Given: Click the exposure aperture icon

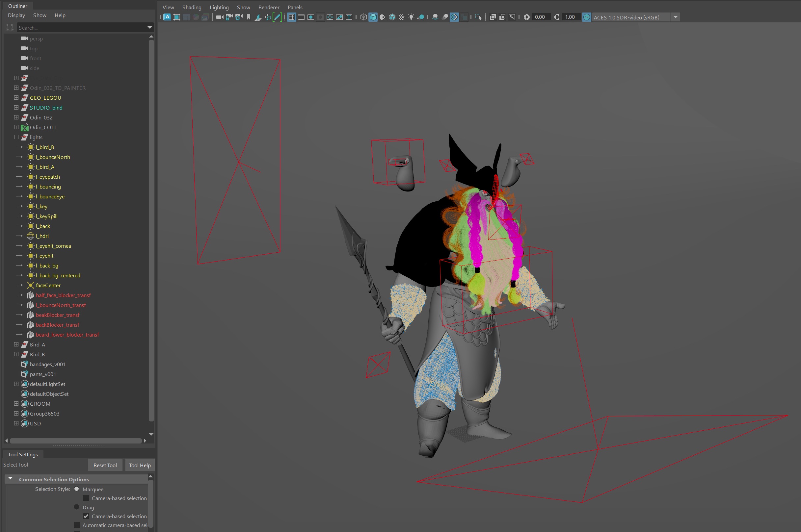Looking at the screenshot, I should click(527, 17).
